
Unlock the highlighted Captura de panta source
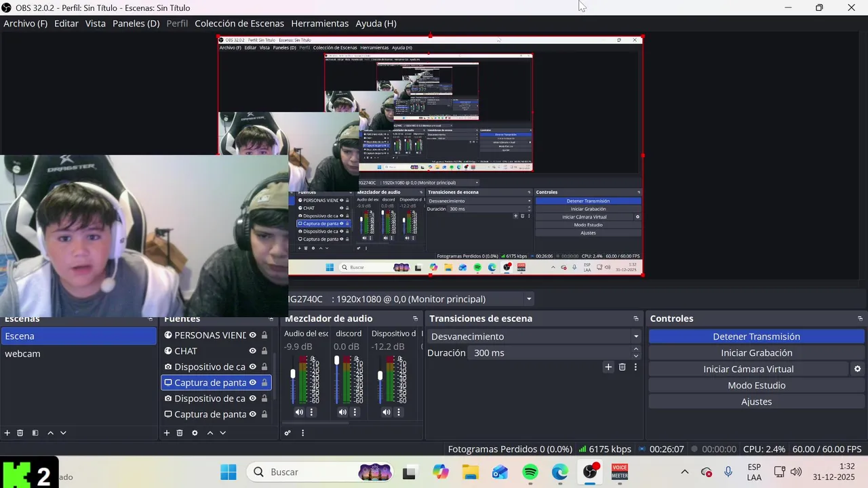tap(264, 383)
